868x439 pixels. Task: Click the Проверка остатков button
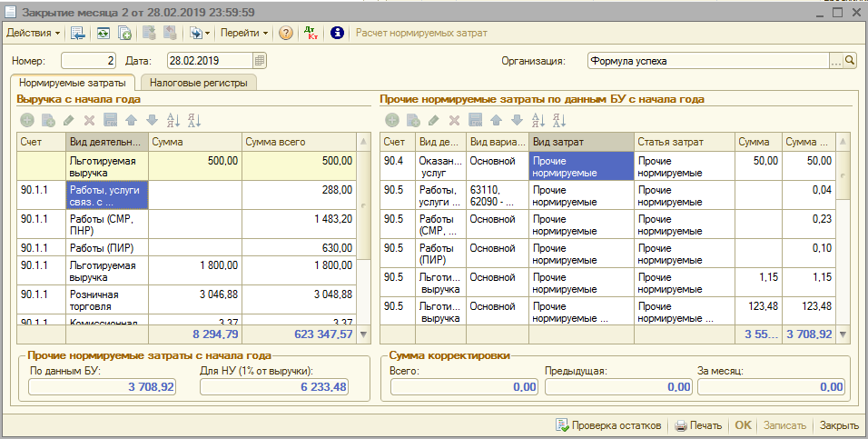tap(610, 425)
